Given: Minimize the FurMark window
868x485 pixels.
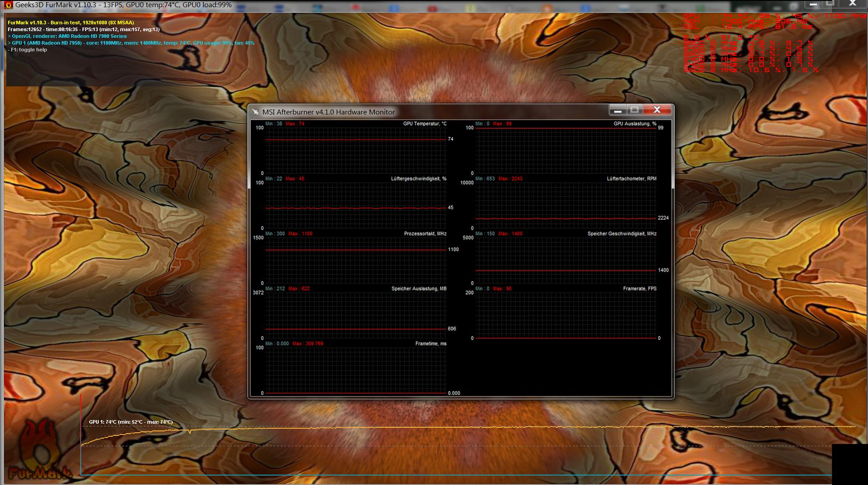Looking at the screenshot, I should [813, 4].
